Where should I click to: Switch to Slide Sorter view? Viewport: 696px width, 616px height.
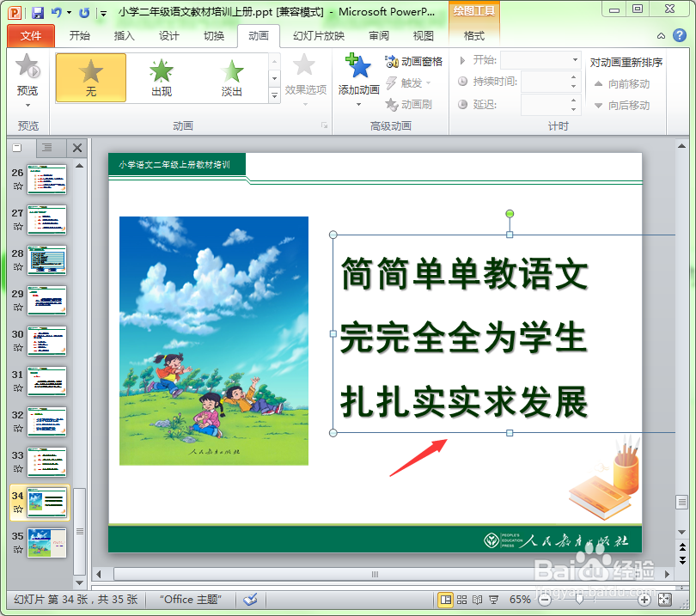(x=461, y=600)
